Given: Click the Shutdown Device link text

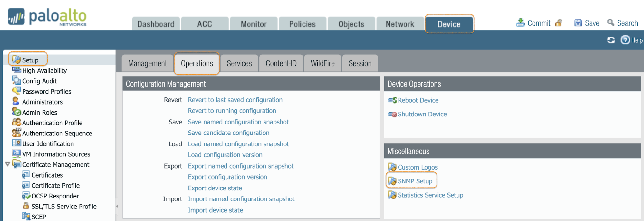Looking at the screenshot, I should (x=422, y=114).
